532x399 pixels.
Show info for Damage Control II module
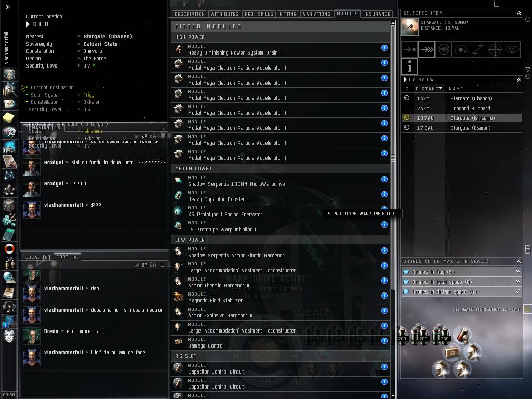384,341
